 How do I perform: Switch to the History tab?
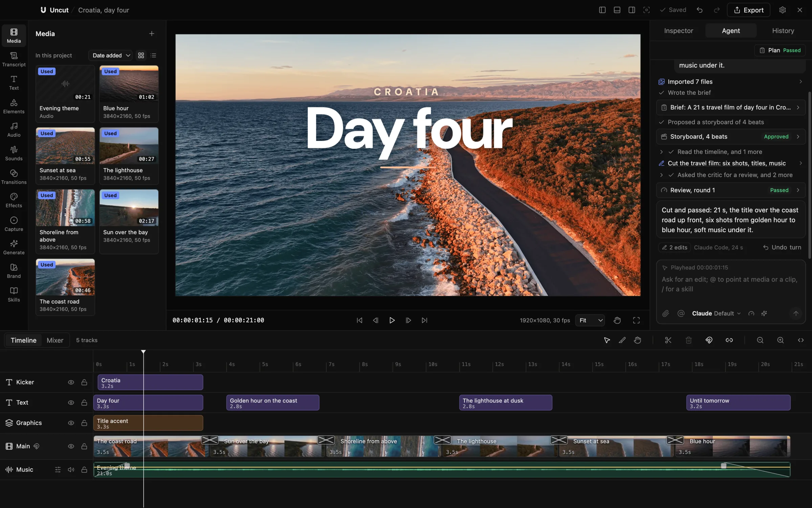[x=783, y=30]
